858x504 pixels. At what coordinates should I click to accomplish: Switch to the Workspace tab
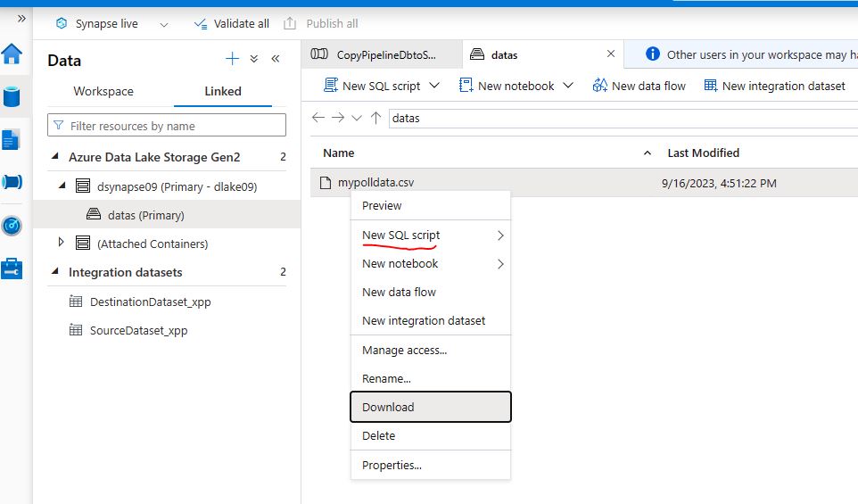point(103,91)
